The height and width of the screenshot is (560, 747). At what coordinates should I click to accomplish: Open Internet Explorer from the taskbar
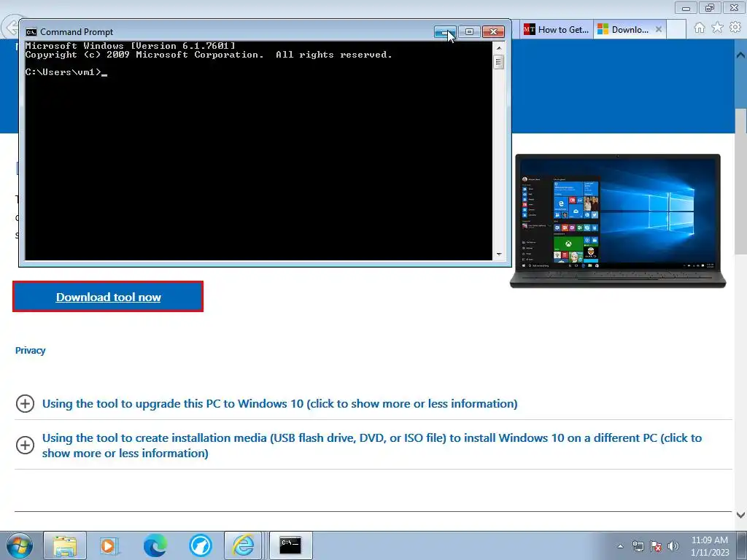(243, 545)
